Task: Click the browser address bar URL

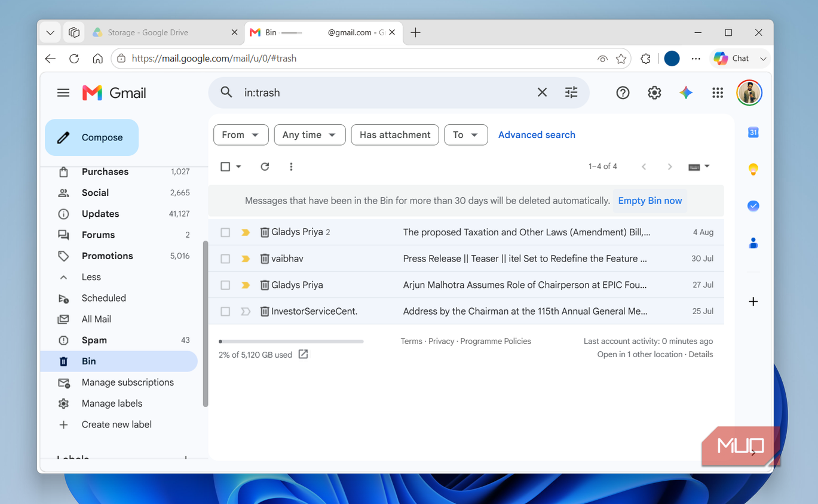Action: tap(214, 59)
